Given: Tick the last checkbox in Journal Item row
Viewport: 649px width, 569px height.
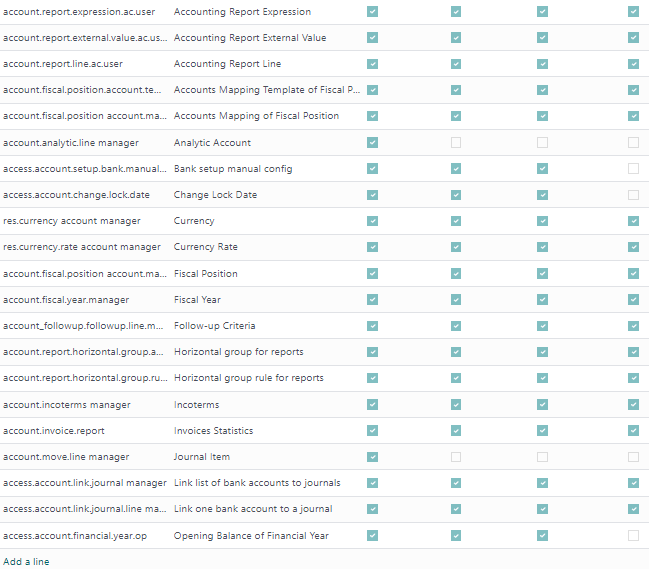Looking at the screenshot, I should [x=633, y=457].
